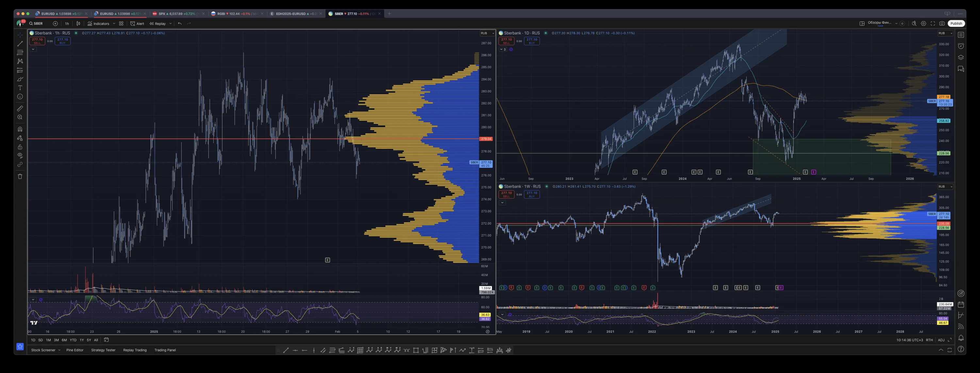Expand the Stock Screener dropdown arrow
The height and width of the screenshot is (373, 980).
click(x=59, y=350)
